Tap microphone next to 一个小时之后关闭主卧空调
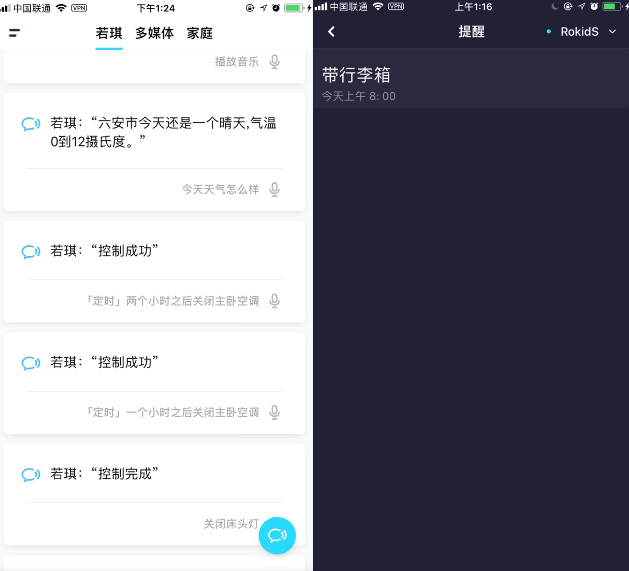Image resolution: width=629 pixels, height=571 pixels. pos(274,412)
